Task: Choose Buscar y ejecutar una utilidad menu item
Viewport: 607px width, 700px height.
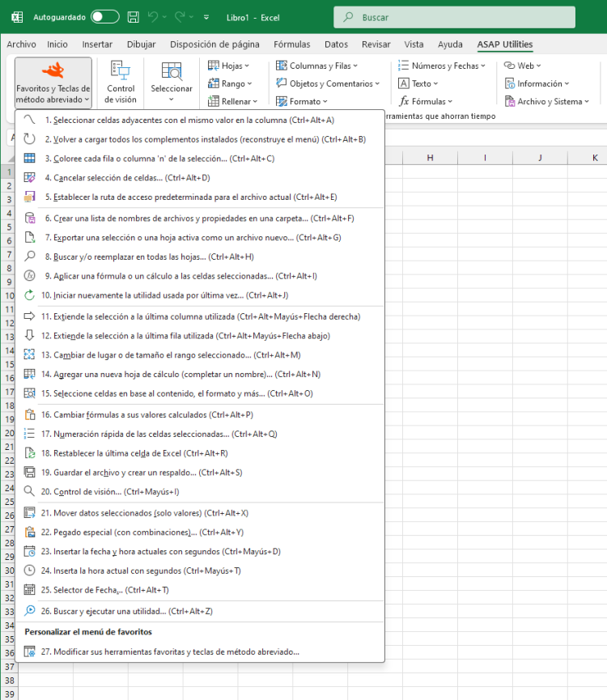Action: tap(200, 611)
